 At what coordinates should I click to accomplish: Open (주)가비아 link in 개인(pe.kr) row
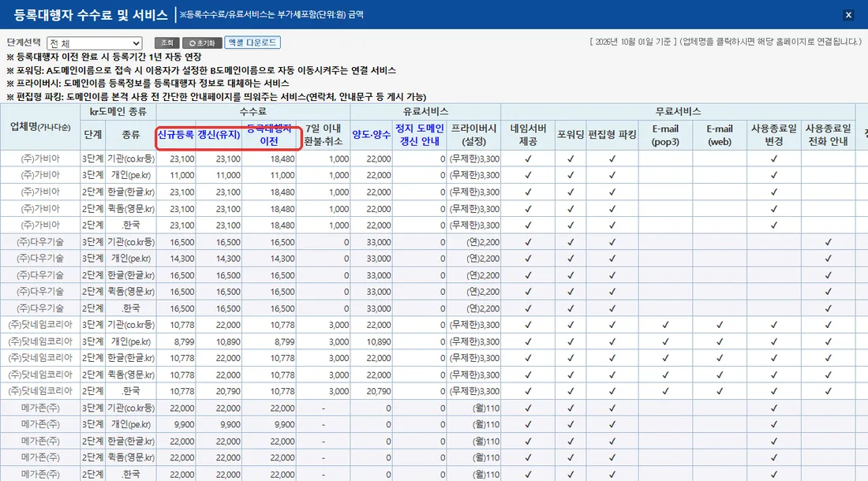(x=40, y=175)
